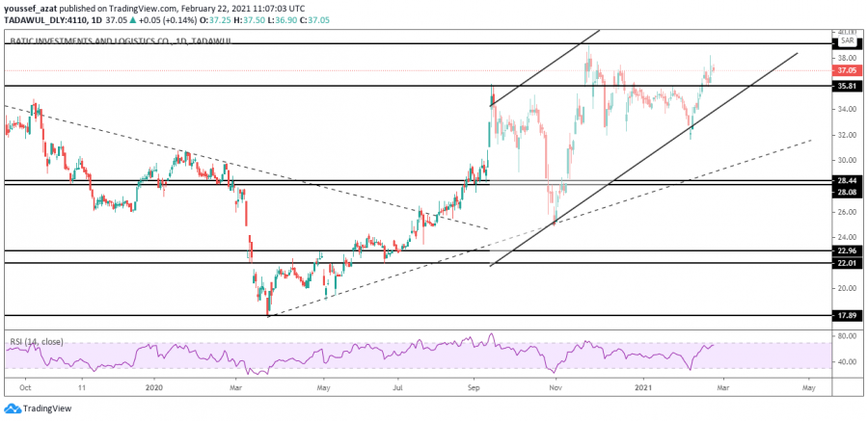Select the 35.81 price level label

(848, 86)
